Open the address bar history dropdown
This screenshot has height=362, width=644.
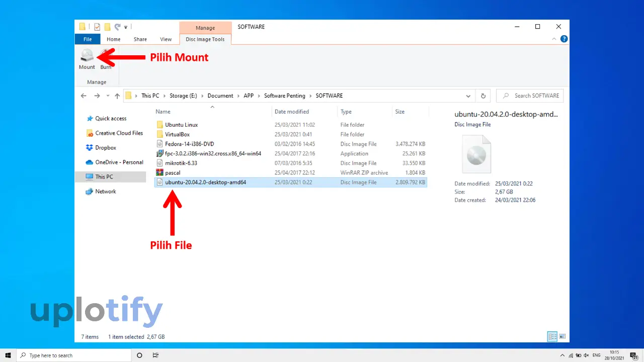[468, 96]
